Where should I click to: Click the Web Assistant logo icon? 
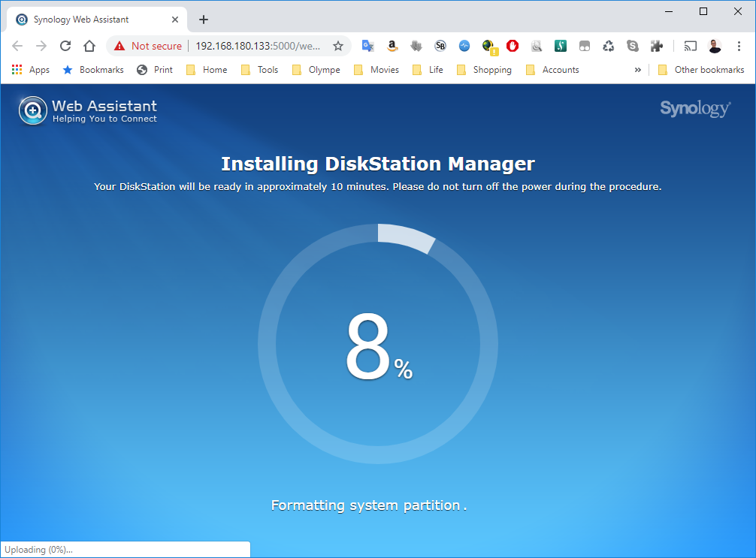point(33,110)
